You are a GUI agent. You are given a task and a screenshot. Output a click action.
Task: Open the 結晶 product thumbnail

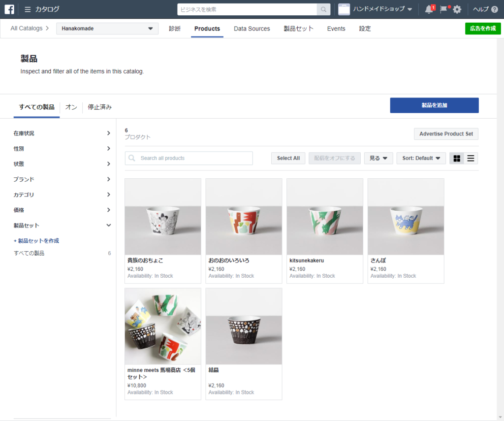[244, 326]
